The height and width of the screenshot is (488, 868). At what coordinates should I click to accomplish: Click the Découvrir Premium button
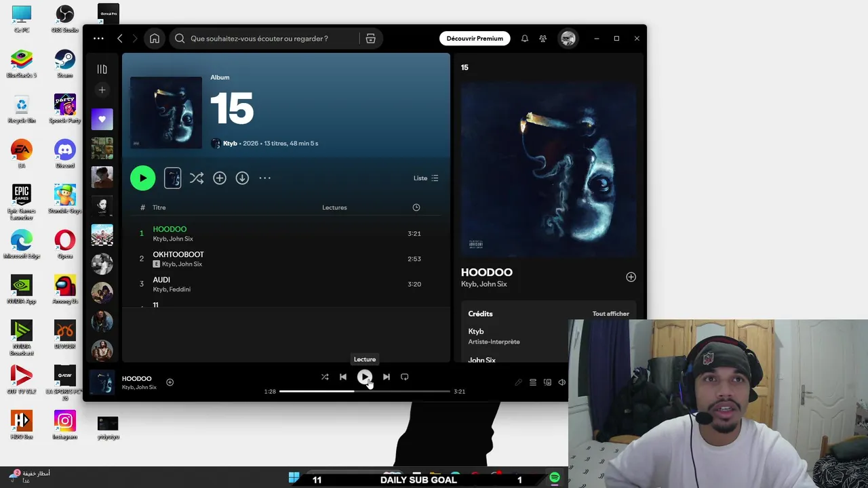tap(475, 39)
